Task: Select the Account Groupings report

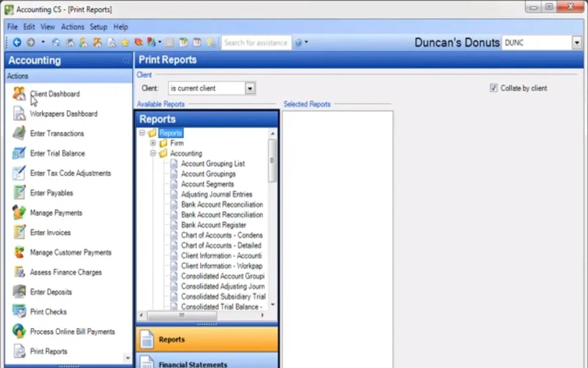Action: coord(208,174)
